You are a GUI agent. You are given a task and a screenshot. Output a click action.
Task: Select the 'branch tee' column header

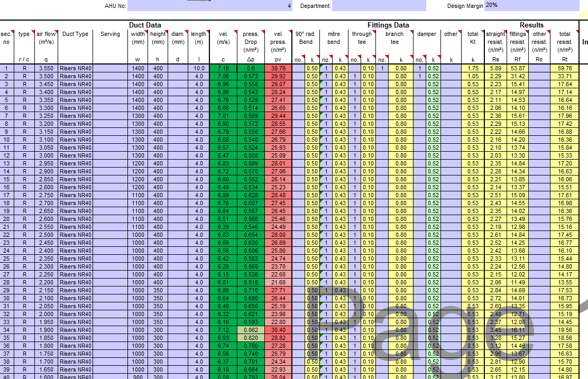click(394, 38)
